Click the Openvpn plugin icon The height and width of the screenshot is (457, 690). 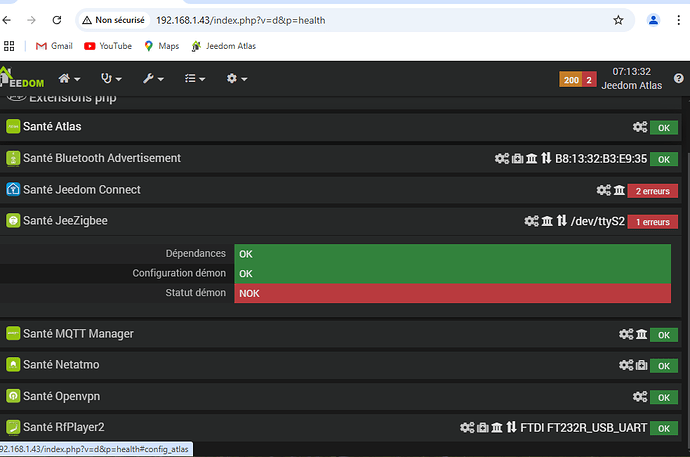[x=13, y=396]
